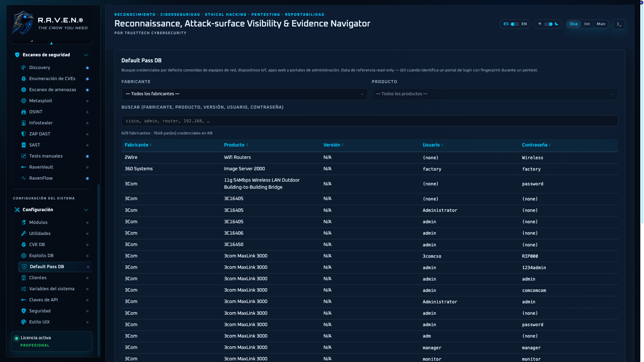The height and width of the screenshot is (362, 644).
Task: Click the Escaneo de seguridad shield icon
Action: 17,55
